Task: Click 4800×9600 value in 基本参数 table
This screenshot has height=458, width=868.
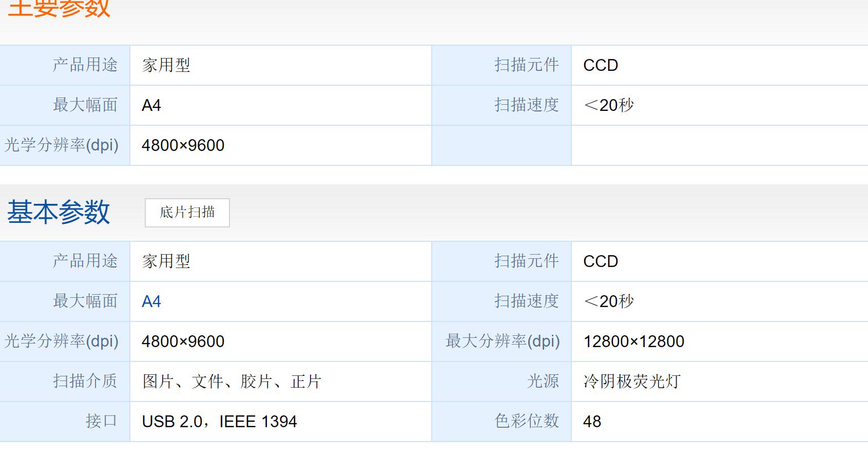Action: (x=183, y=341)
